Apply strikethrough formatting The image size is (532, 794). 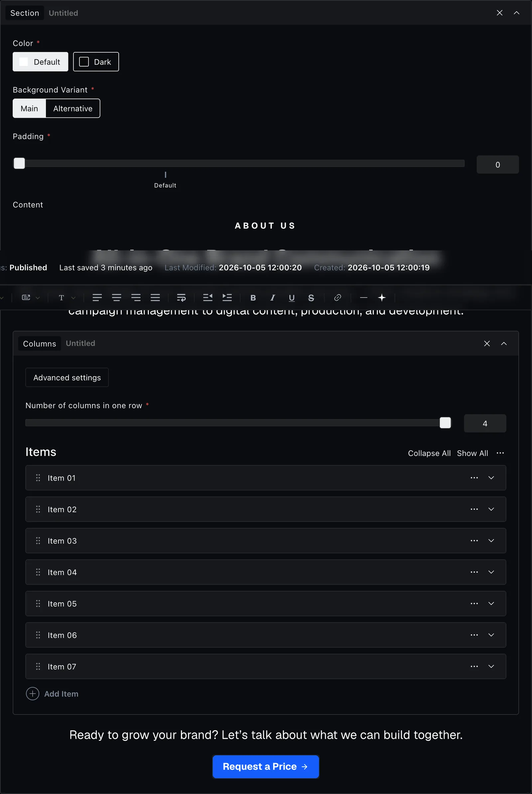tap(311, 298)
